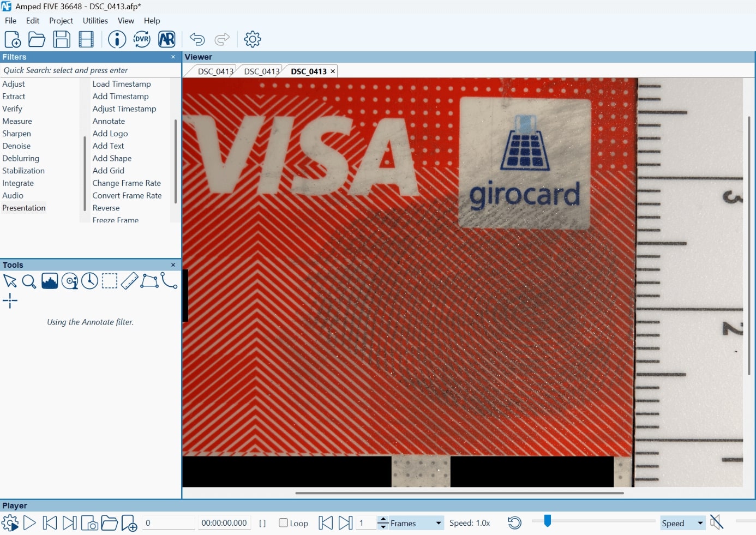Jump to last frame left of snapshot icon
The width and height of the screenshot is (756, 535).
point(69,523)
